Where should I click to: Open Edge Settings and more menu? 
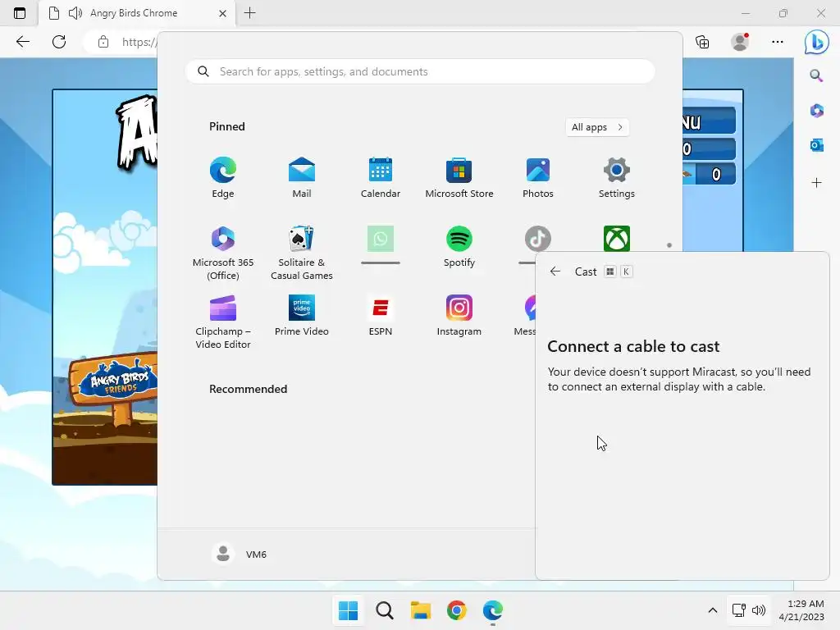(x=778, y=42)
